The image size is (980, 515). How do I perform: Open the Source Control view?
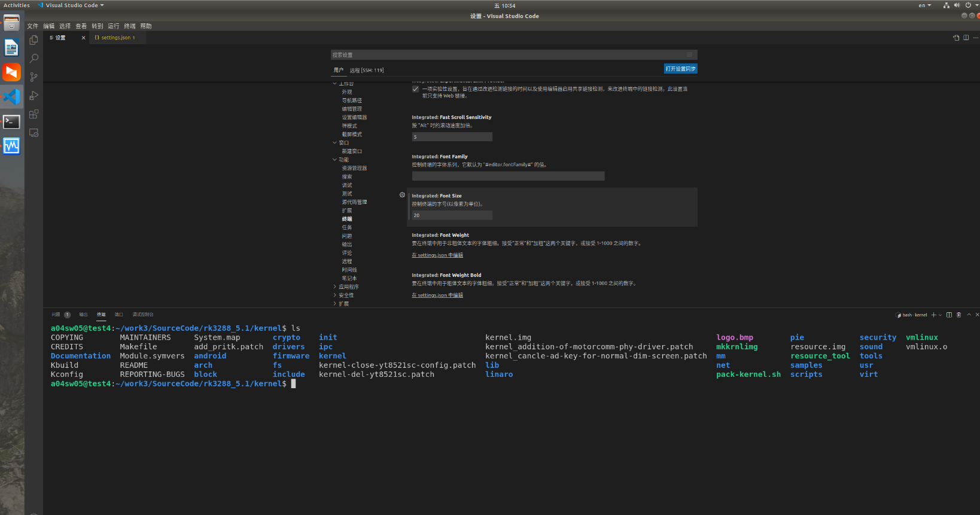(x=34, y=77)
